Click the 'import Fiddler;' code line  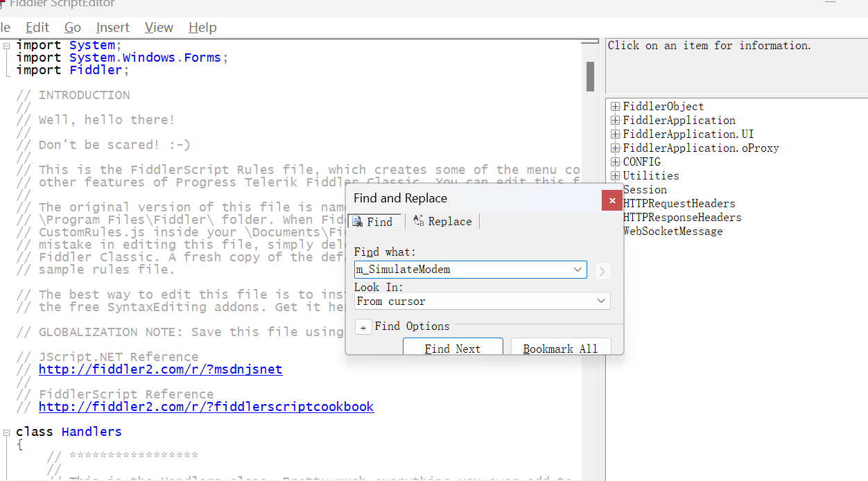tap(72, 70)
